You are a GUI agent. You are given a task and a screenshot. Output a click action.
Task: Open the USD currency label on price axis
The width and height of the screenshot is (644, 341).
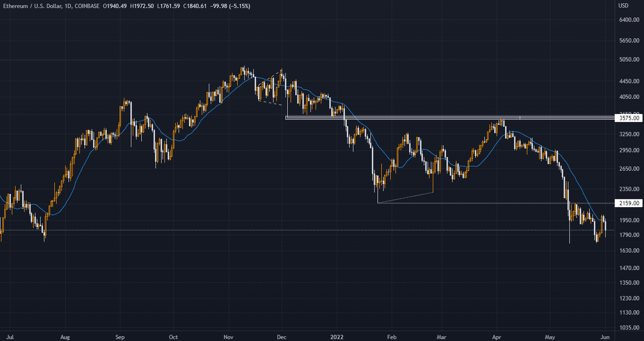pyautogui.click(x=623, y=6)
